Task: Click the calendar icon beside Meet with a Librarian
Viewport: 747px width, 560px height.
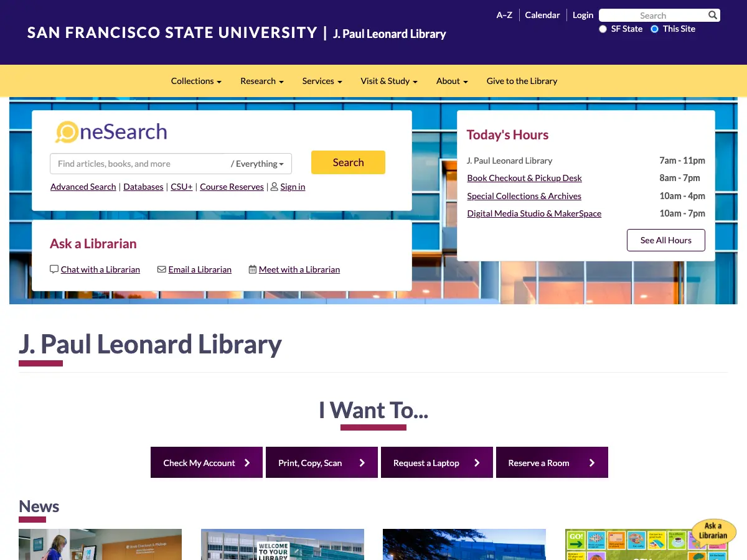Action: point(253,269)
